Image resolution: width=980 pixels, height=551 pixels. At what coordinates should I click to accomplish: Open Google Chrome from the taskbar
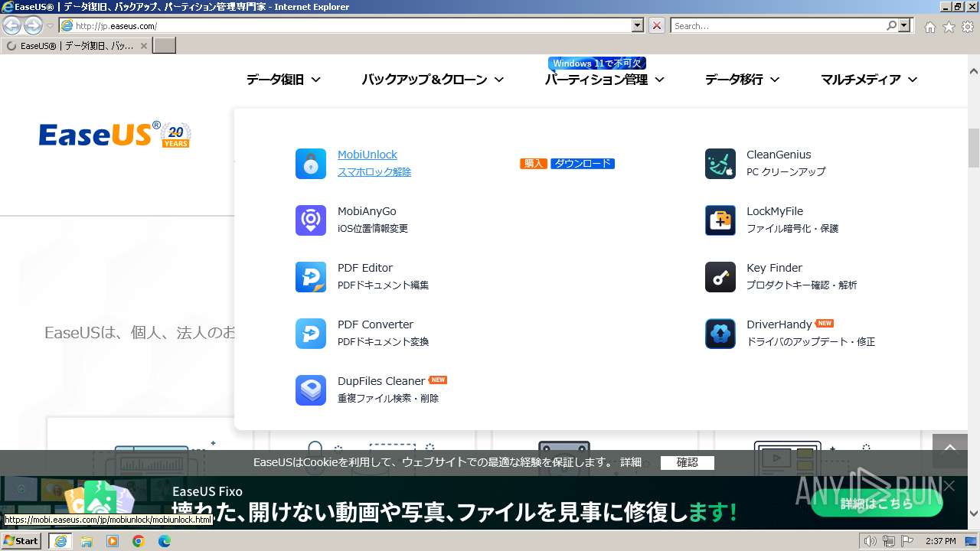tap(139, 541)
